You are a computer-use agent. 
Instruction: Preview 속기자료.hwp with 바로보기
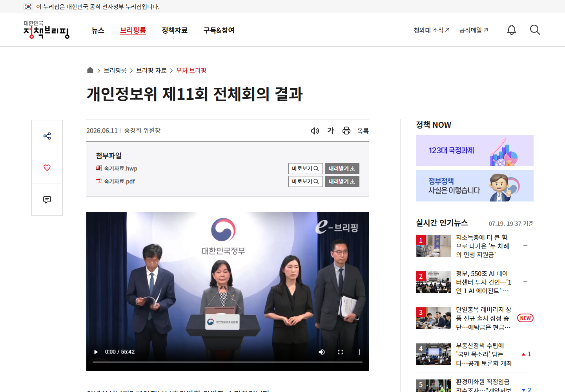pyautogui.click(x=306, y=169)
